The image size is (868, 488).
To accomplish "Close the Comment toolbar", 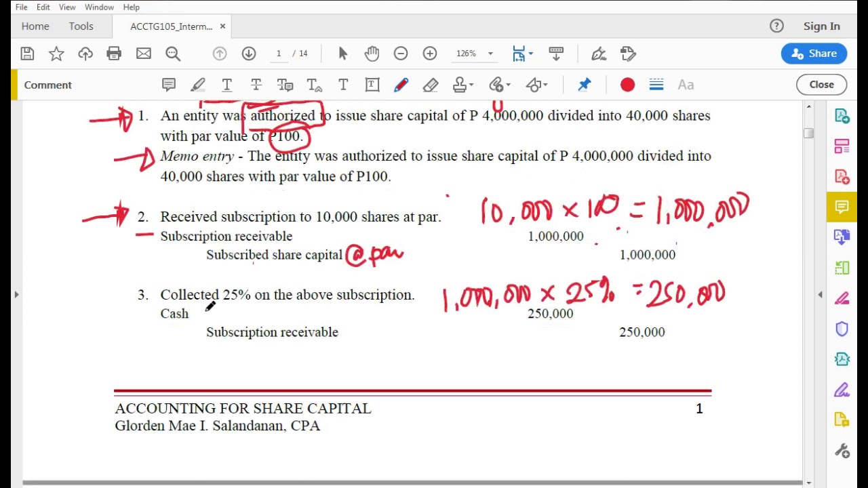I will click(x=821, y=85).
